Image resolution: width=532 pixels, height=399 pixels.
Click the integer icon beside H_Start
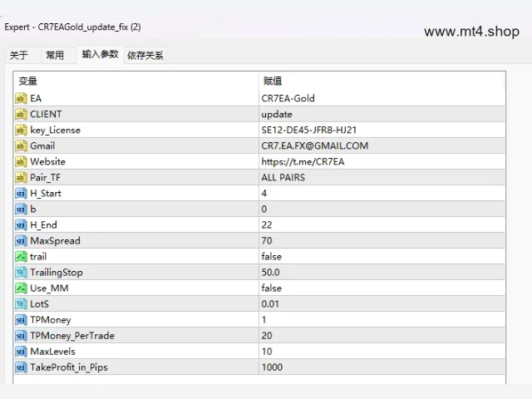coord(21,194)
